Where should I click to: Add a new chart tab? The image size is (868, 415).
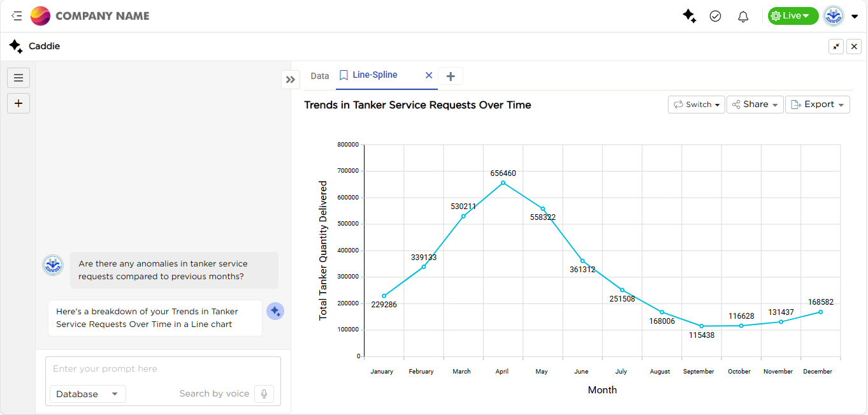pos(451,76)
